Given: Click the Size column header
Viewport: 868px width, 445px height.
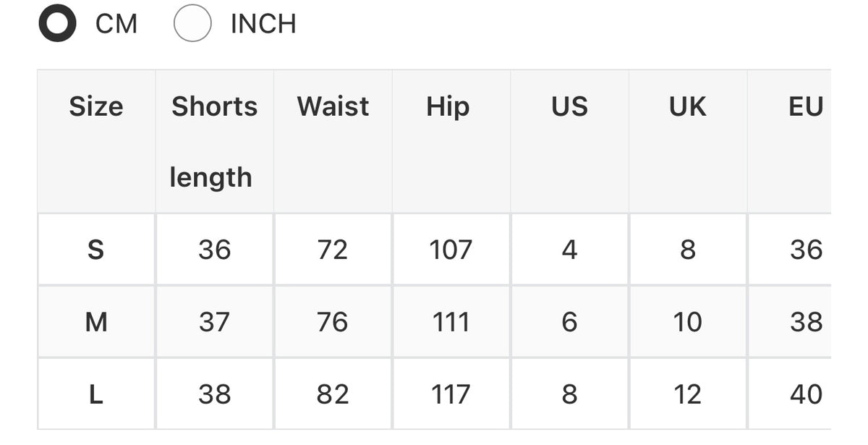Looking at the screenshot, I should tap(96, 141).
